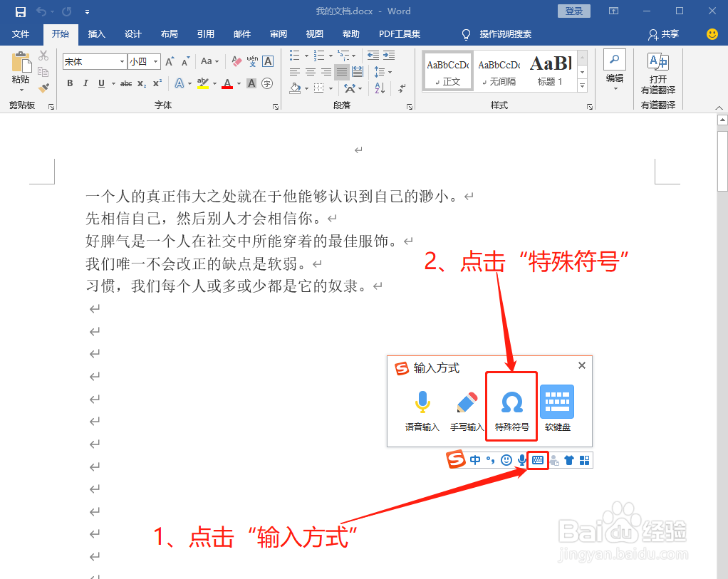Image resolution: width=728 pixels, height=579 pixels.
Task: Toggle justify alignment
Action: point(342,72)
